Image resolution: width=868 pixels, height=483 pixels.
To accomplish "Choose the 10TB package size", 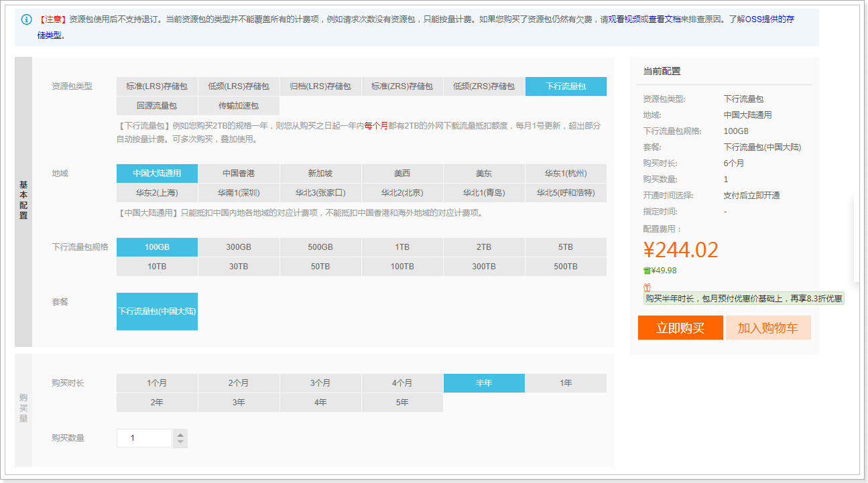I will (157, 267).
